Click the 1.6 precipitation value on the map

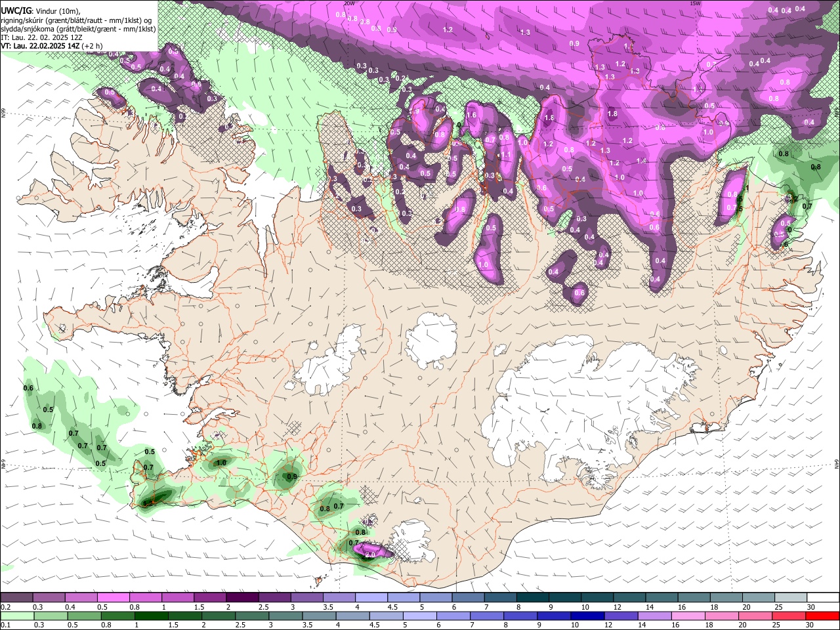[x=471, y=115]
